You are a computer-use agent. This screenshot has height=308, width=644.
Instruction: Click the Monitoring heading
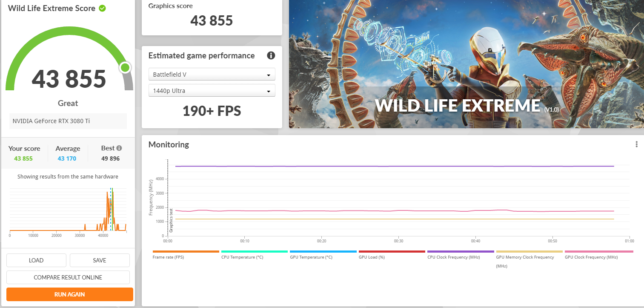(169, 144)
